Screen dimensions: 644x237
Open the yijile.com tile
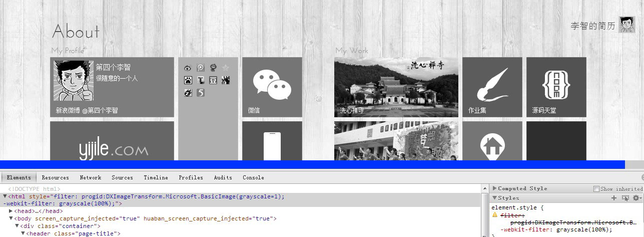click(112, 141)
